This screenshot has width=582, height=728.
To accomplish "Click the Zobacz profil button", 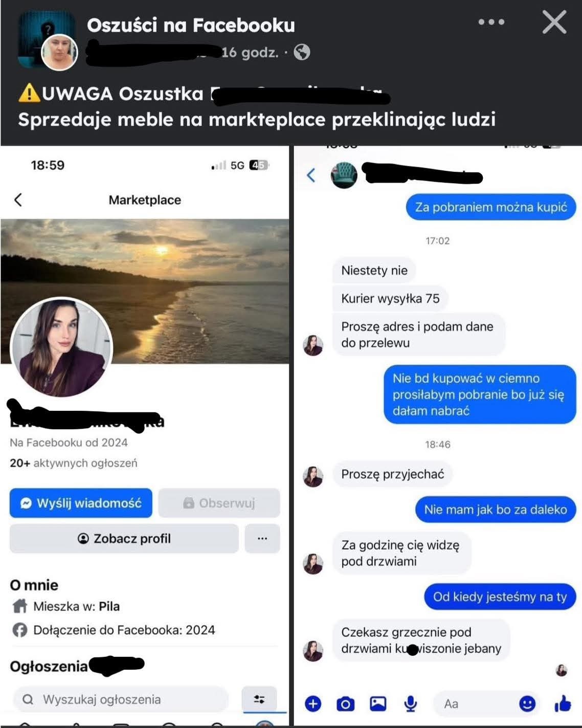I will click(124, 538).
